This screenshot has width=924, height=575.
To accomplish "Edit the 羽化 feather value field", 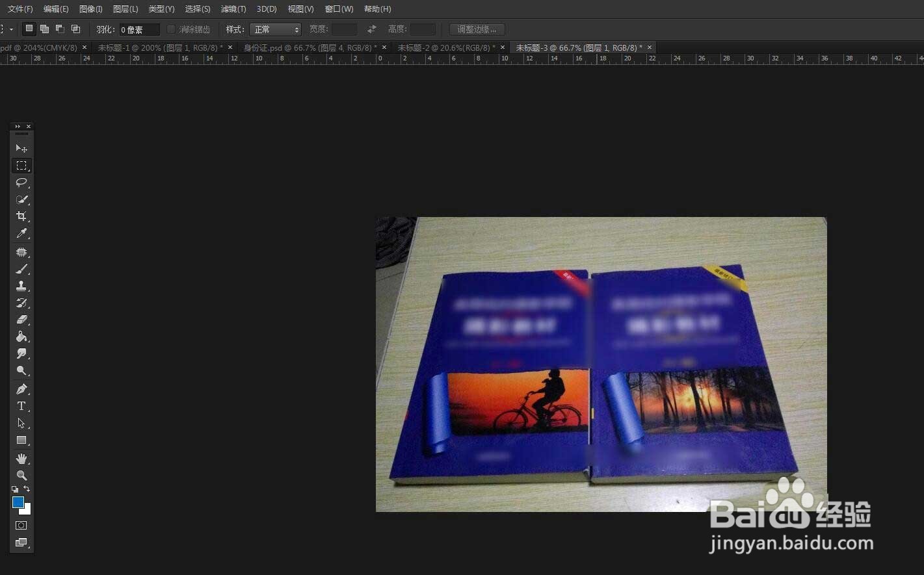I will (139, 29).
